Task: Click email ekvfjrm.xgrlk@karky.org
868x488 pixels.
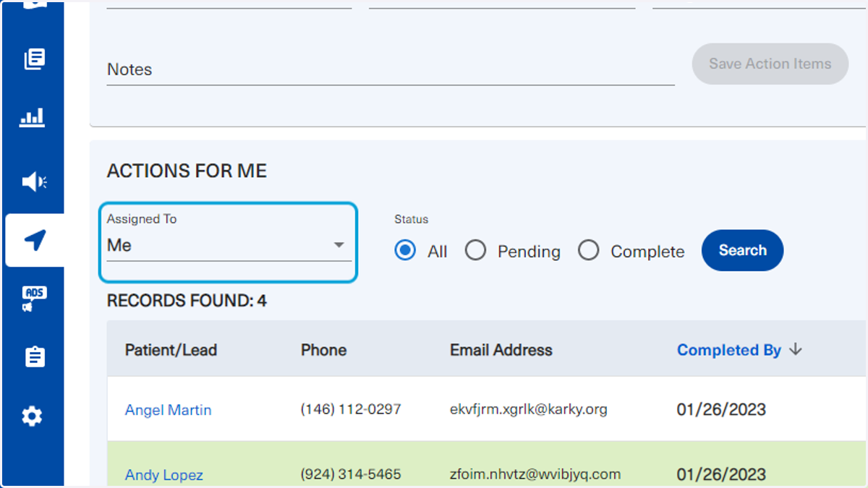Action: click(529, 409)
